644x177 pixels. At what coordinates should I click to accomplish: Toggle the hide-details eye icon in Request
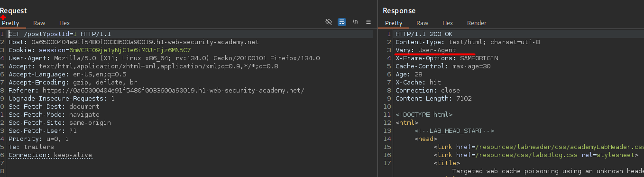(x=328, y=22)
